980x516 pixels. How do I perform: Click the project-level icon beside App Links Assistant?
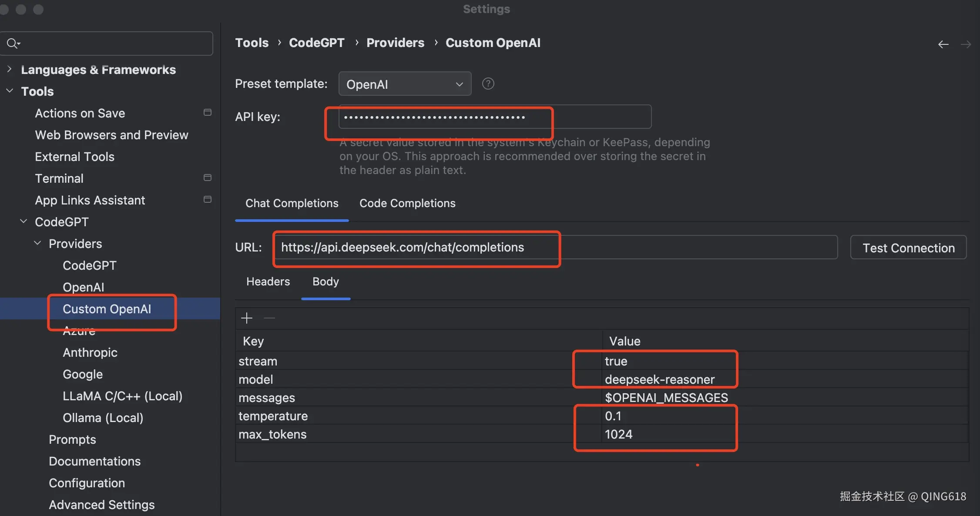(x=208, y=200)
